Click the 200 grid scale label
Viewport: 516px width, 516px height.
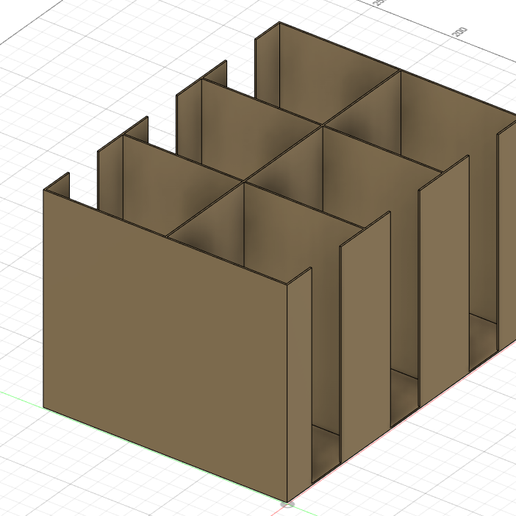click(x=459, y=32)
